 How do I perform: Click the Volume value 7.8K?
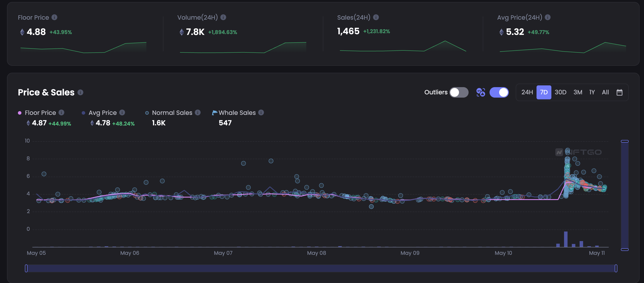click(x=195, y=32)
